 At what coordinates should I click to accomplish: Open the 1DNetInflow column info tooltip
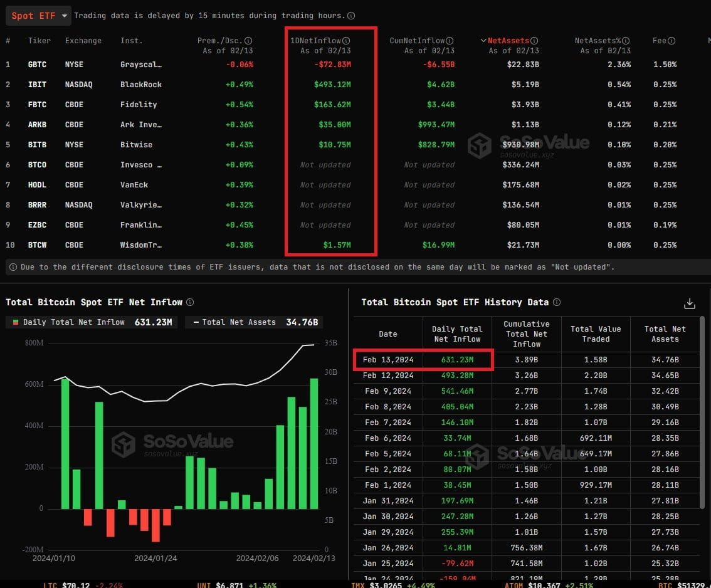(x=346, y=40)
